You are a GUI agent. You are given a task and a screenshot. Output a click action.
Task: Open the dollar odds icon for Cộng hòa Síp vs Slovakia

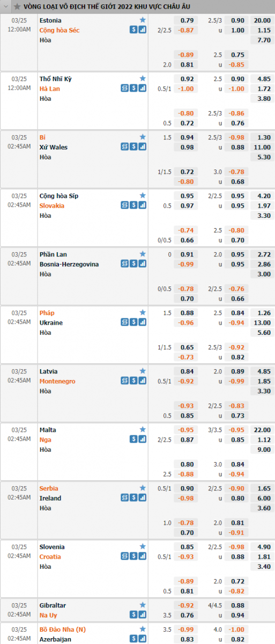point(133,206)
